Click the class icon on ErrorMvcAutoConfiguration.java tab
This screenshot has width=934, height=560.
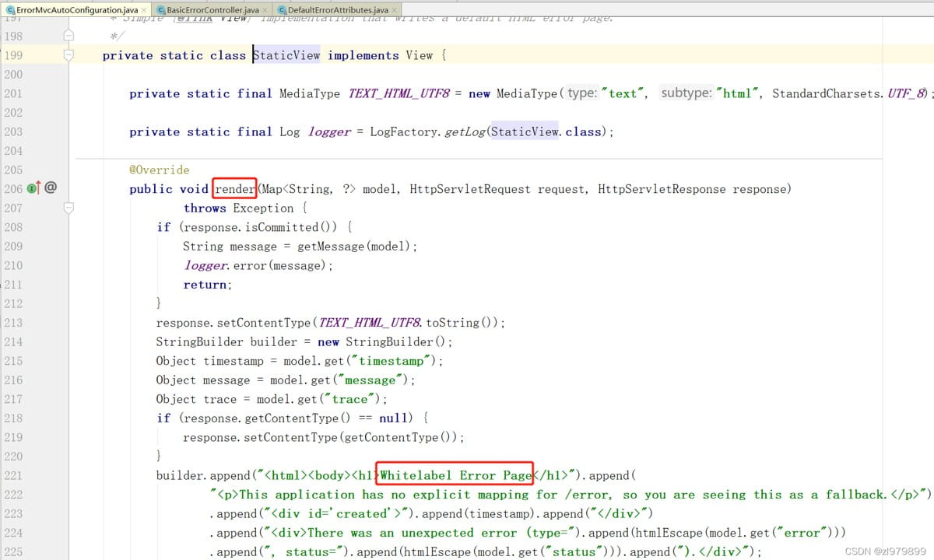pyautogui.click(x=9, y=9)
